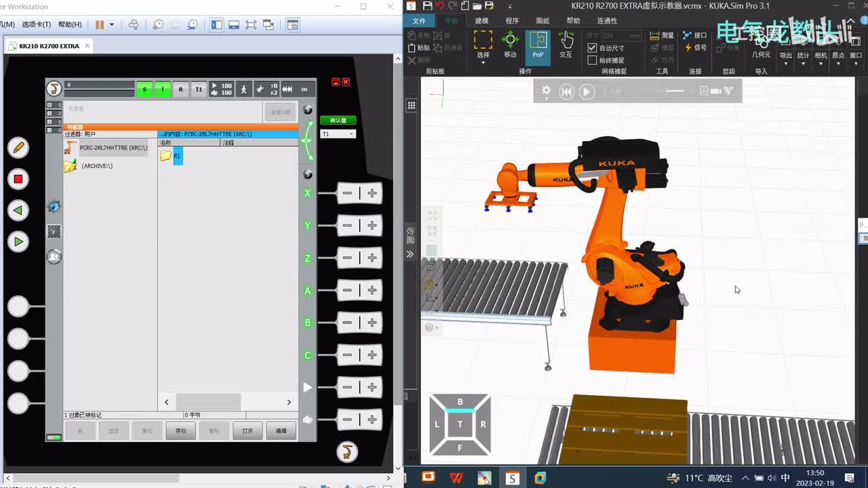Click the green start backward arrow key

[18, 210]
